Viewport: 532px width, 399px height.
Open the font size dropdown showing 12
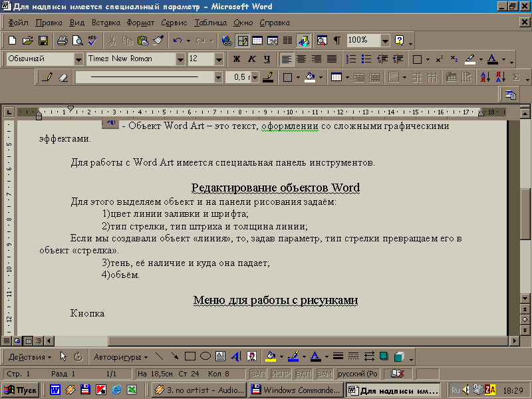pos(219,59)
